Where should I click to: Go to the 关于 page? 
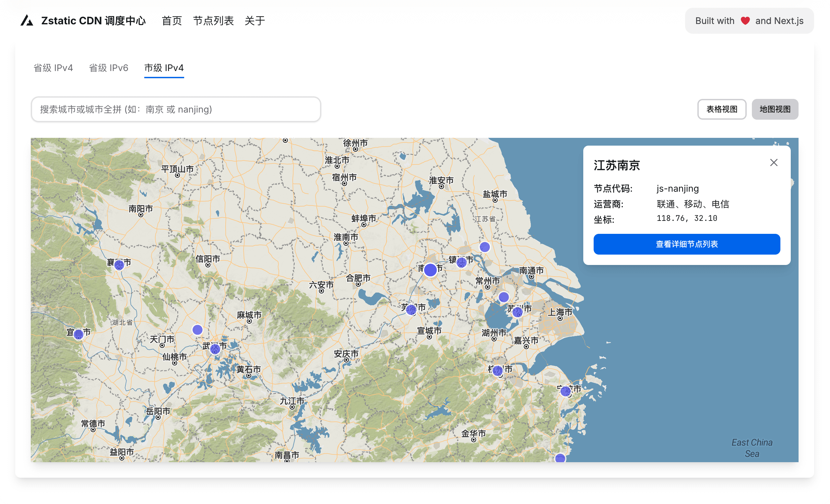click(255, 20)
